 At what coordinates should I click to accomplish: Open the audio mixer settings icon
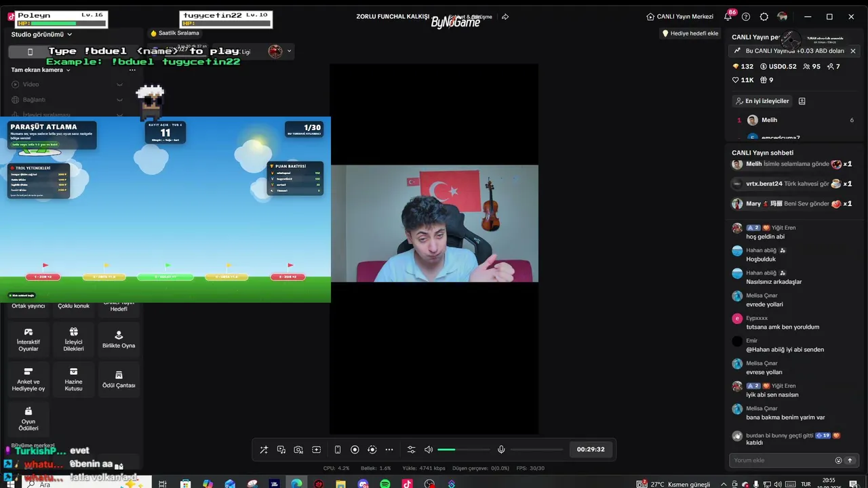pos(411,449)
